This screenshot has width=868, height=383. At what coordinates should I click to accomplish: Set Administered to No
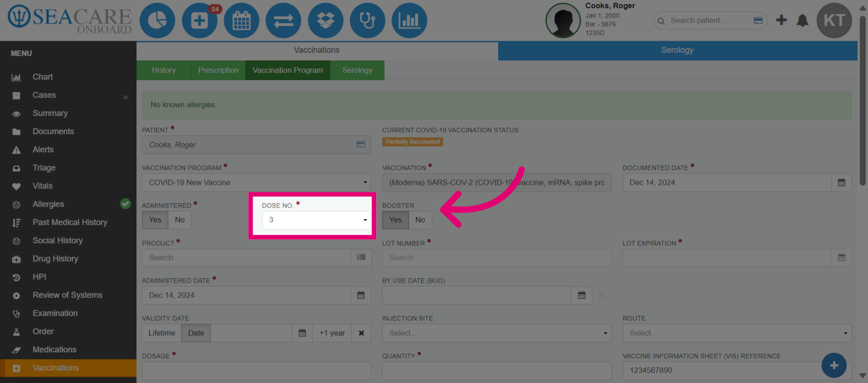(180, 220)
